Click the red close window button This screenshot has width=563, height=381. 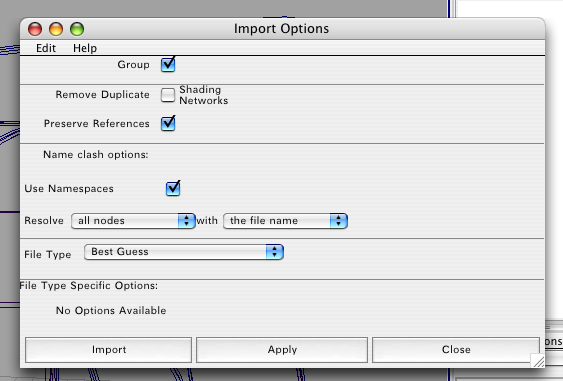(x=35, y=29)
